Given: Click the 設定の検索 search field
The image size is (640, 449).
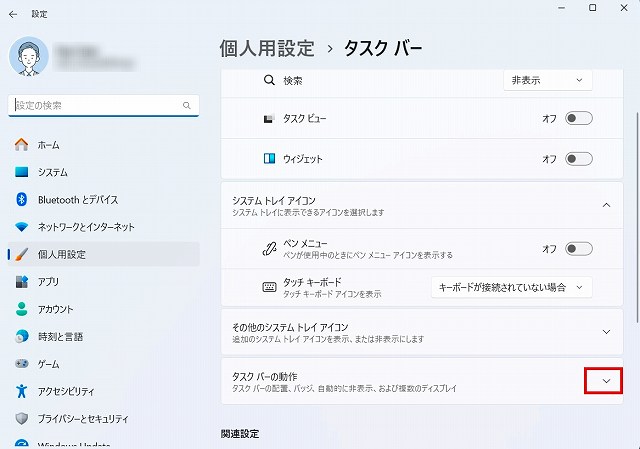Looking at the screenshot, I should coord(97,105).
